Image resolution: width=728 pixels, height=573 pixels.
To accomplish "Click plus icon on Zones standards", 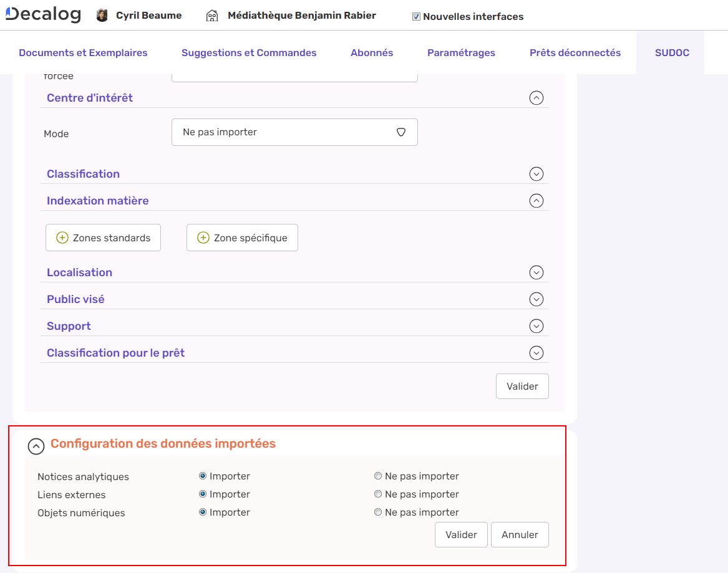I will tap(62, 238).
